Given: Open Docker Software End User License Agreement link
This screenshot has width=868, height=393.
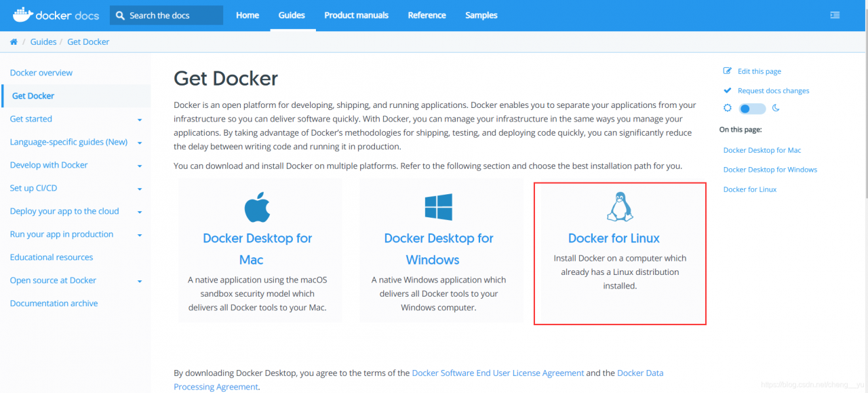Looking at the screenshot, I should point(498,373).
